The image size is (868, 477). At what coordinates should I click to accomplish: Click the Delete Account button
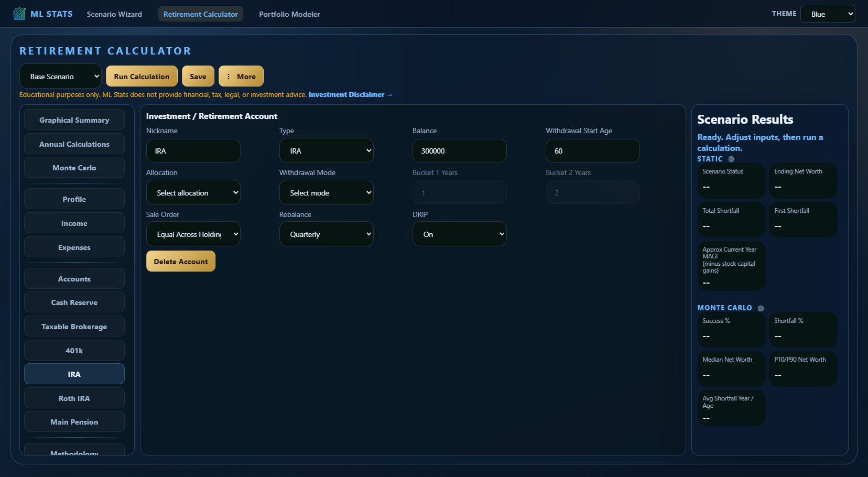click(181, 262)
